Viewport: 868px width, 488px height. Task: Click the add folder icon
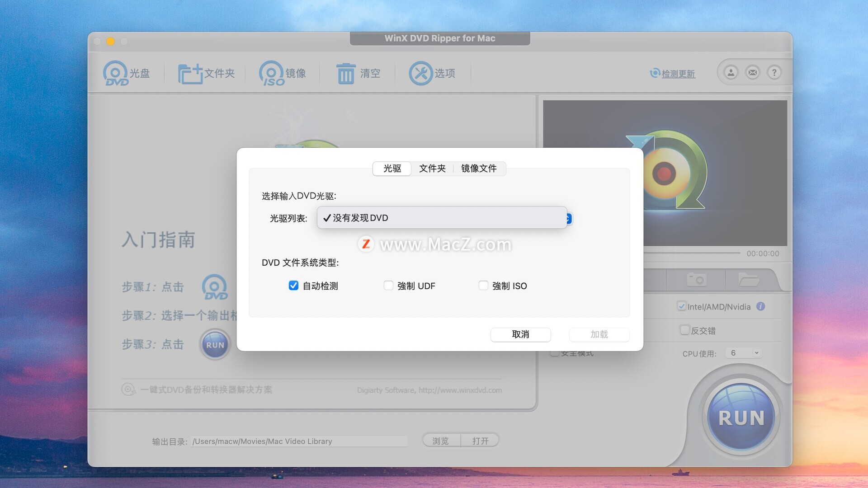click(x=190, y=74)
